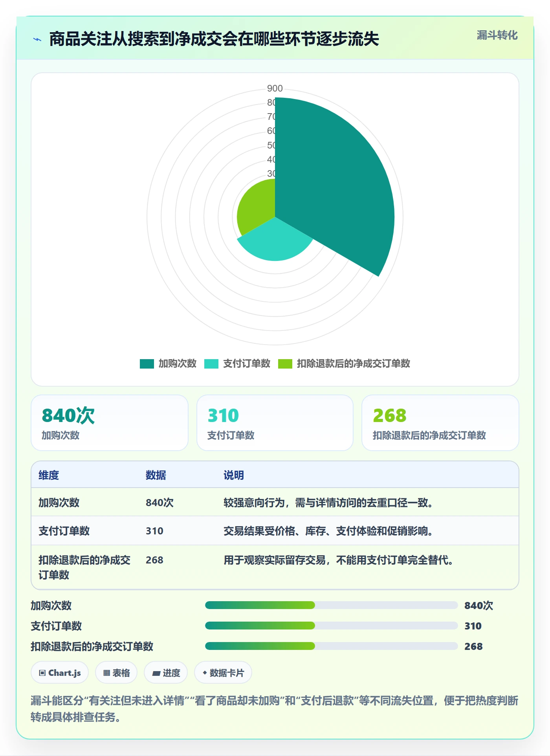Select the 840次 table cell
The height and width of the screenshot is (756, 550).
click(x=159, y=503)
